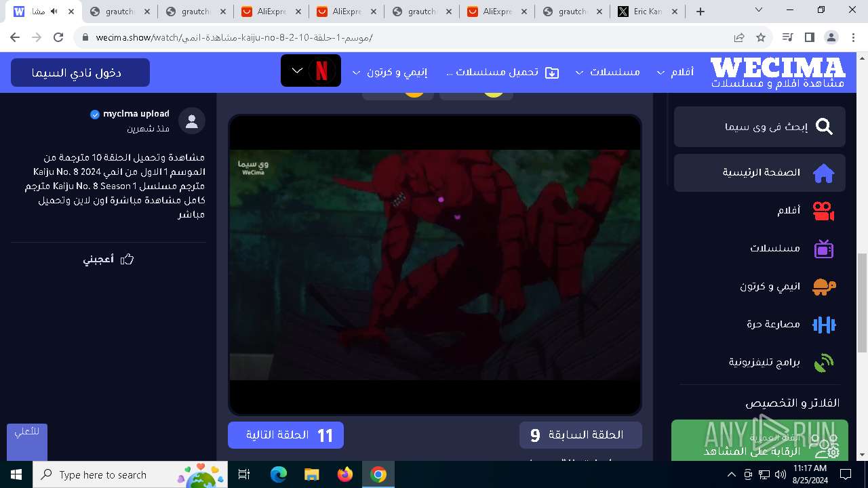Focus the إبحث فى وى سيما search field

[x=759, y=127]
